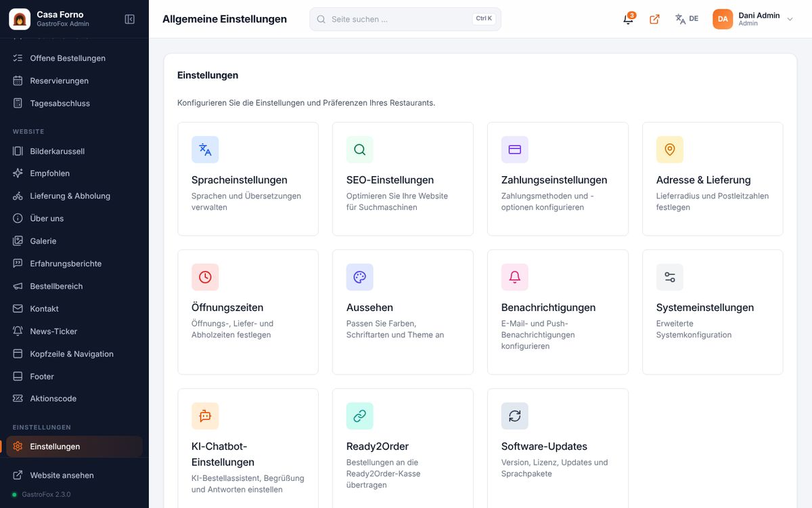This screenshot has height=508, width=812.
Task: Open Tagesabschluss from the sidebar
Action: (74, 103)
